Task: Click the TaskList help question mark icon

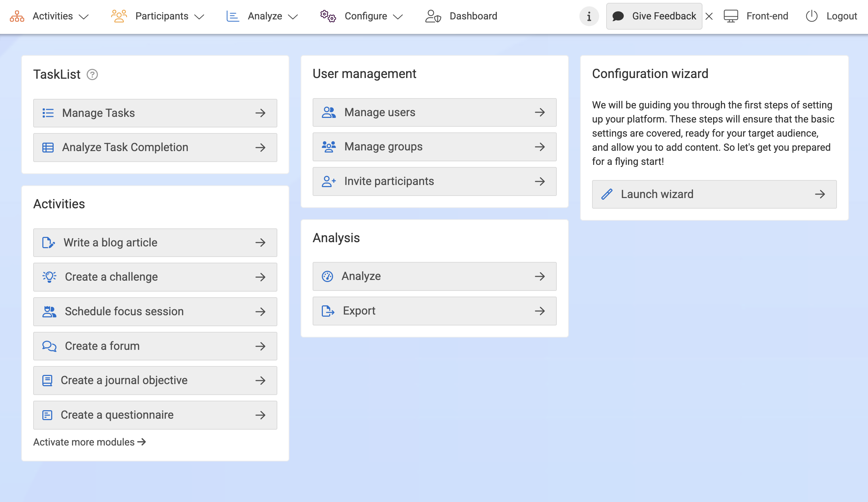Action: point(92,74)
